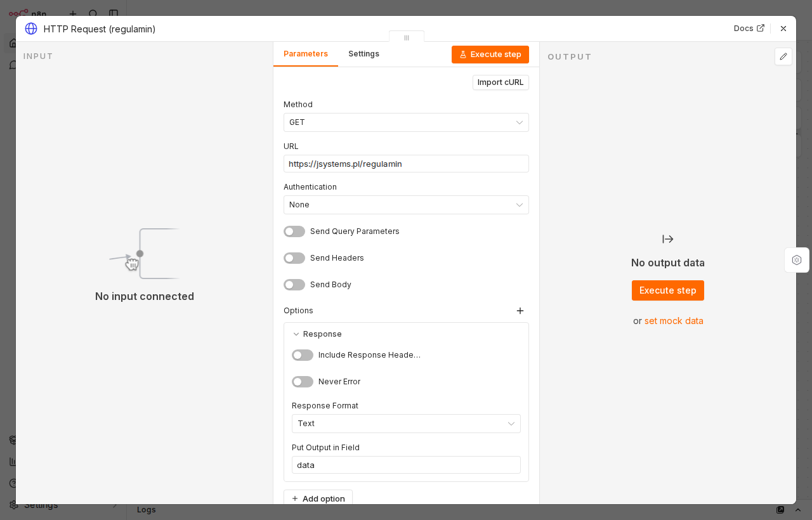The image size is (812, 520).
Task: Collapse the Response section chevron
Action: [x=296, y=334]
